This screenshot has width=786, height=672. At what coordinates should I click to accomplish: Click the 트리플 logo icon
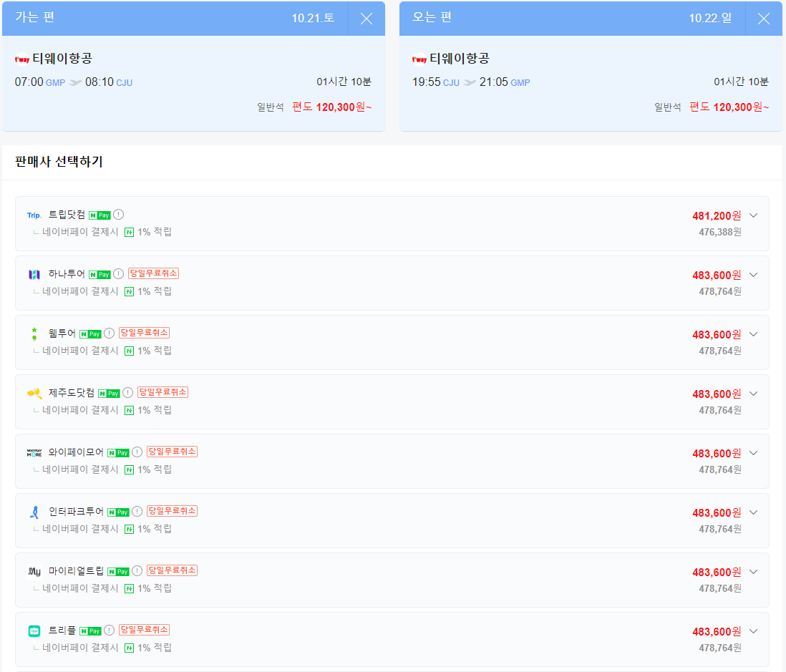click(34, 631)
